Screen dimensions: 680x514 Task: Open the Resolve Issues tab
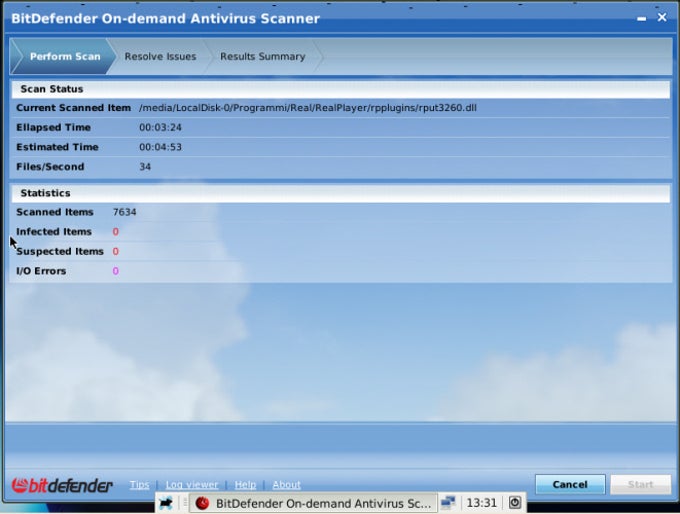click(160, 56)
